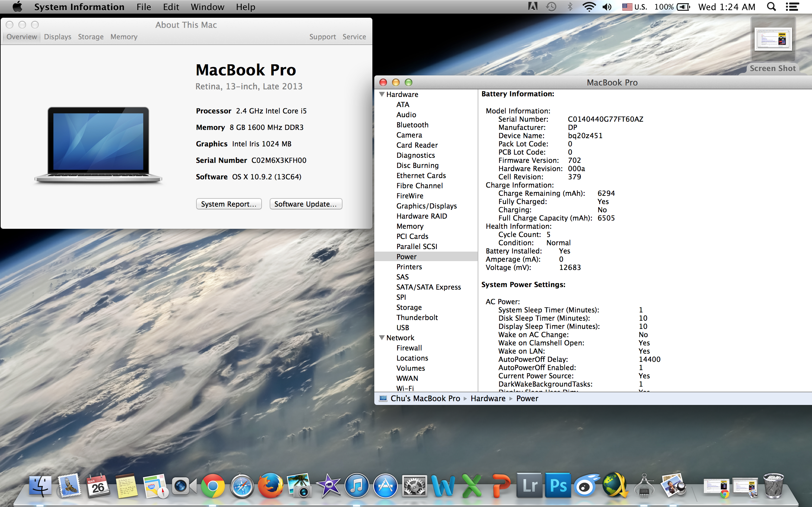
Task: Click the Bluetooth status icon
Action: pyautogui.click(x=569, y=6)
